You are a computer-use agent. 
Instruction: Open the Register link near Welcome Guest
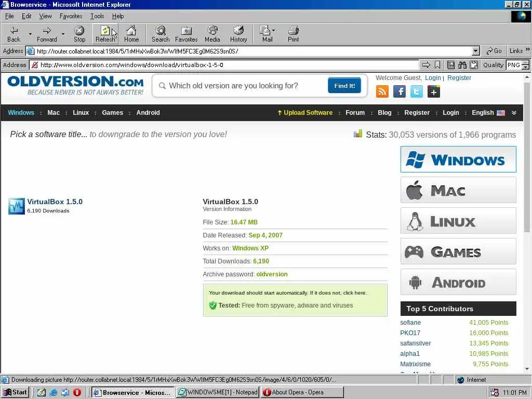coord(459,78)
